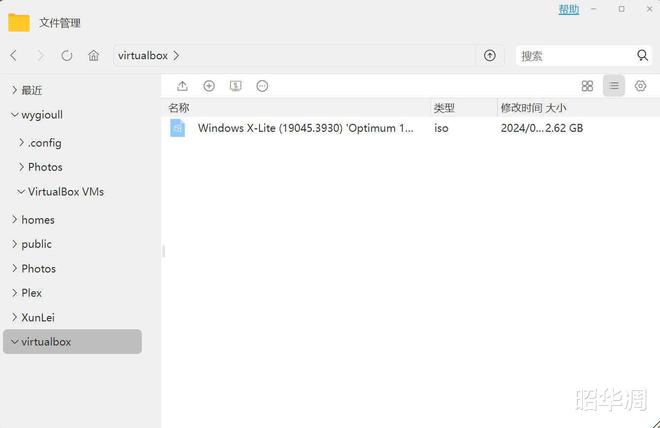This screenshot has height=428, width=660.
Task: Click the yellow folder app icon
Action: pos(19,22)
